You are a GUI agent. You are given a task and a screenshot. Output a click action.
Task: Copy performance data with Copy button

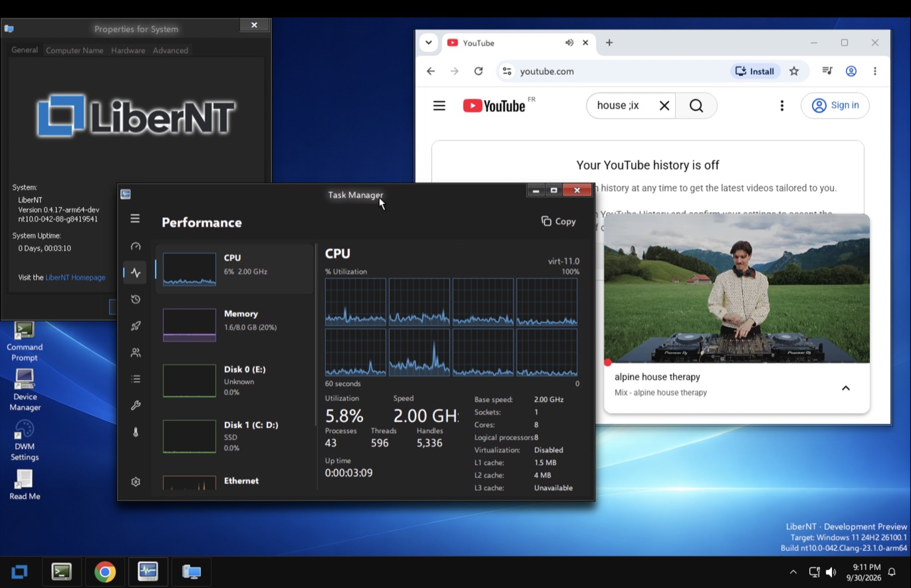click(x=559, y=221)
